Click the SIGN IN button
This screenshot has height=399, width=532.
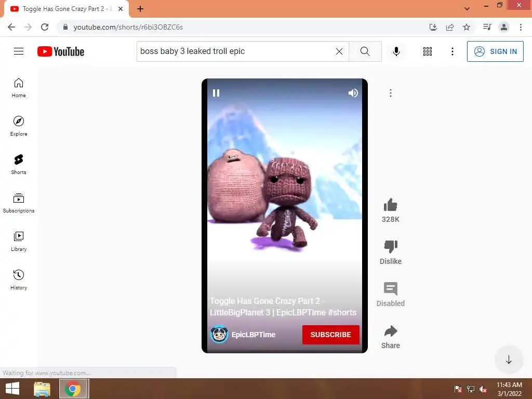[x=495, y=51]
